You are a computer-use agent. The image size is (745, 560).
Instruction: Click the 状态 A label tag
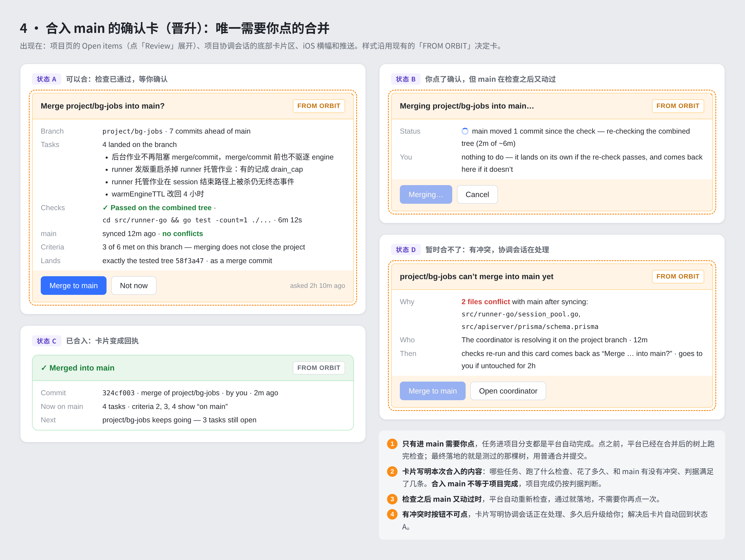pos(47,79)
